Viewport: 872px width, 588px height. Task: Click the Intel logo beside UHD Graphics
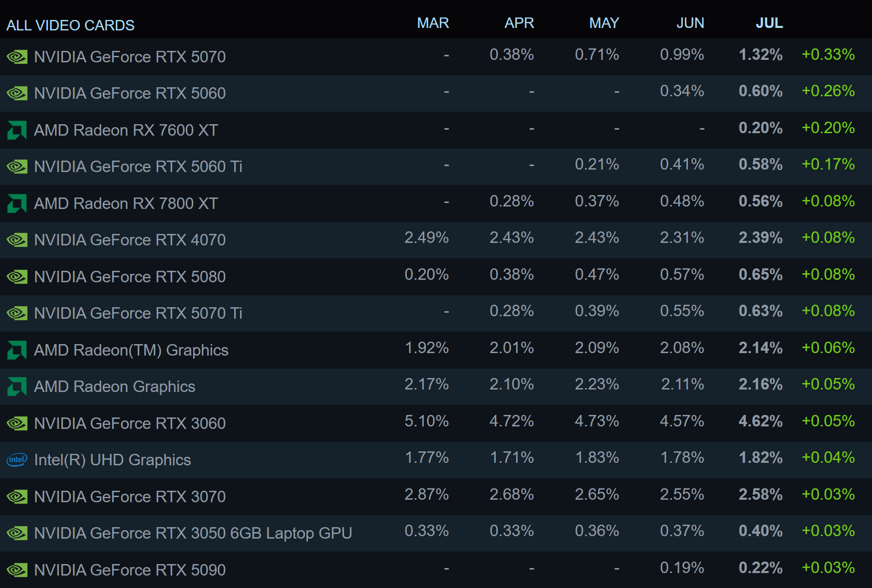click(x=17, y=460)
